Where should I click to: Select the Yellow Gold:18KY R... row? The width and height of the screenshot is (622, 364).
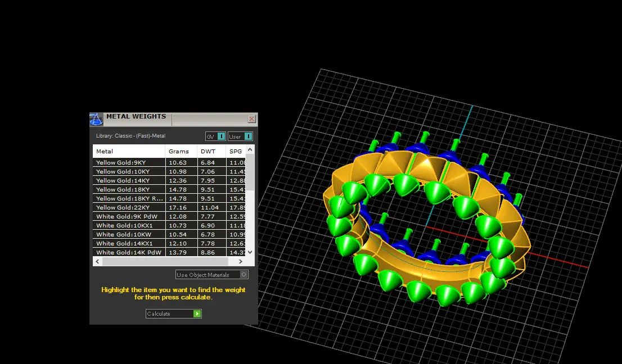point(169,198)
